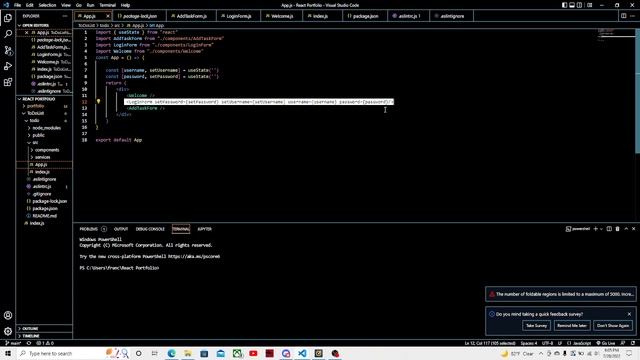Open Windows Task View button
Viewport: 640px width, 360px height.
click(x=155, y=353)
